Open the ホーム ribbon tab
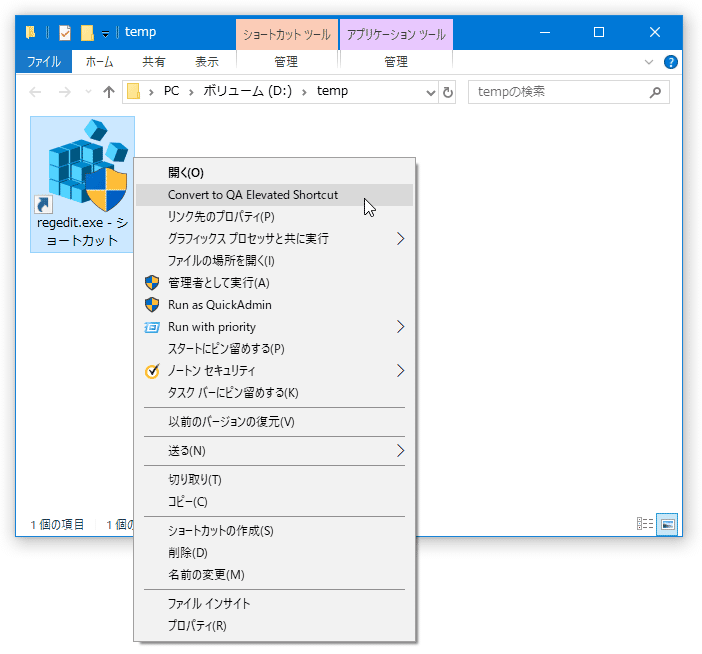 pyautogui.click(x=99, y=62)
